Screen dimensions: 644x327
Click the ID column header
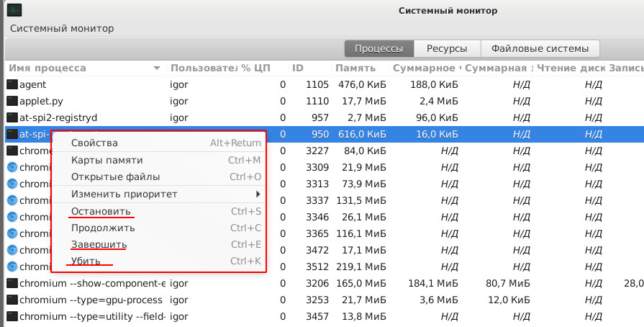(298, 68)
